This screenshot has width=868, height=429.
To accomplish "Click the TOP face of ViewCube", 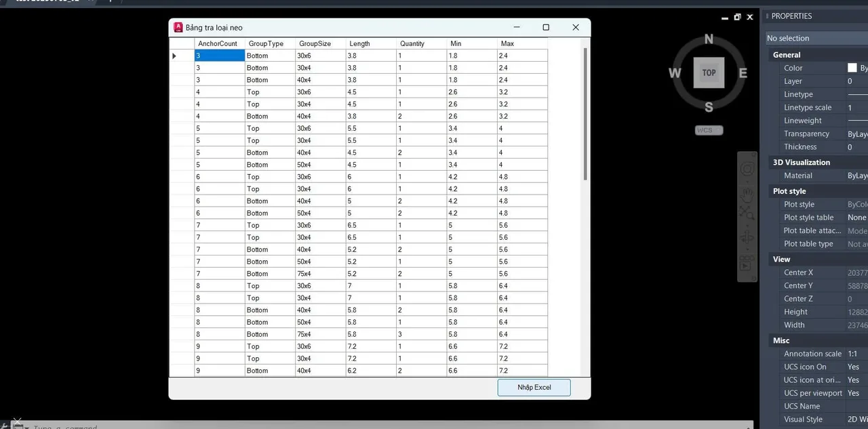I will tap(709, 73).
